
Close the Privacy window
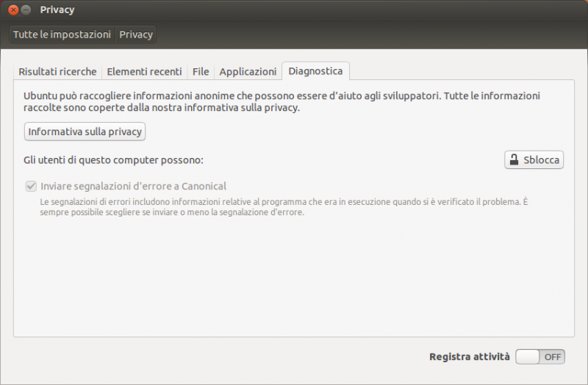(x=13, y=10)
